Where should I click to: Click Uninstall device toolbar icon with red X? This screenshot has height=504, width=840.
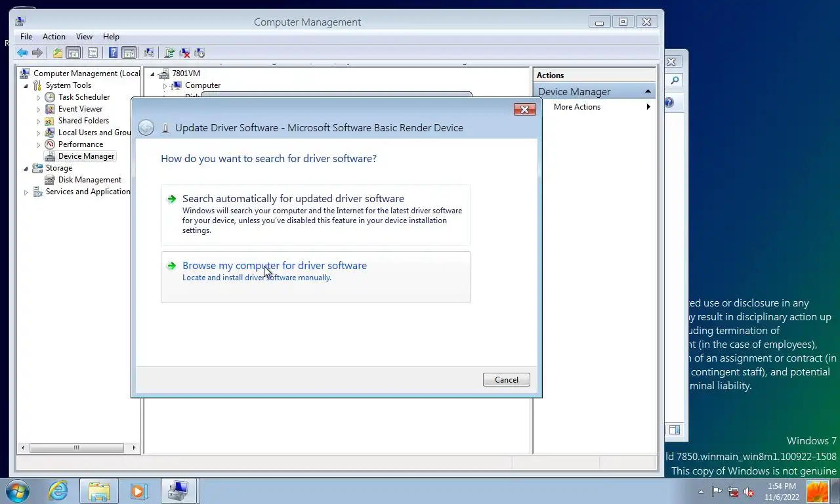click(x=184, y=52)
